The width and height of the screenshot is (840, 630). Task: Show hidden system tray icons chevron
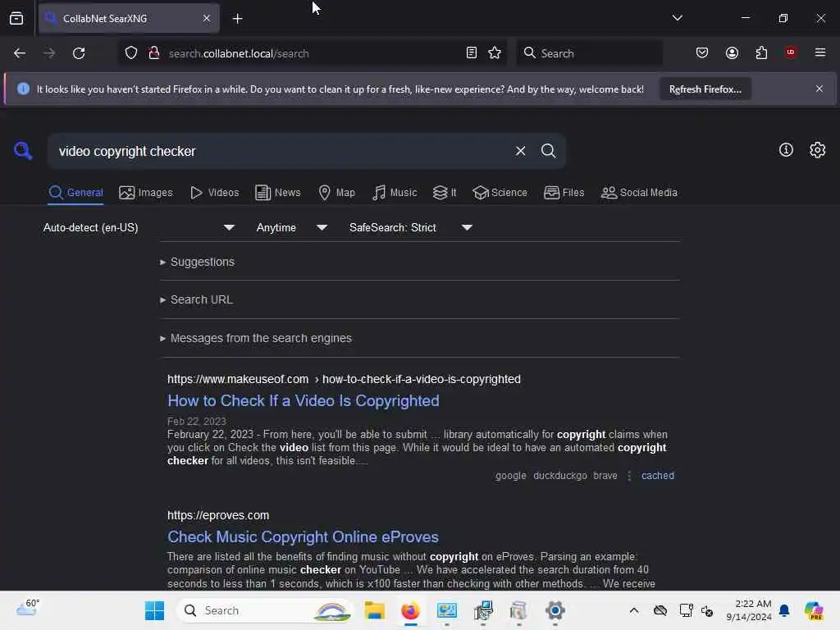[634, 610]
